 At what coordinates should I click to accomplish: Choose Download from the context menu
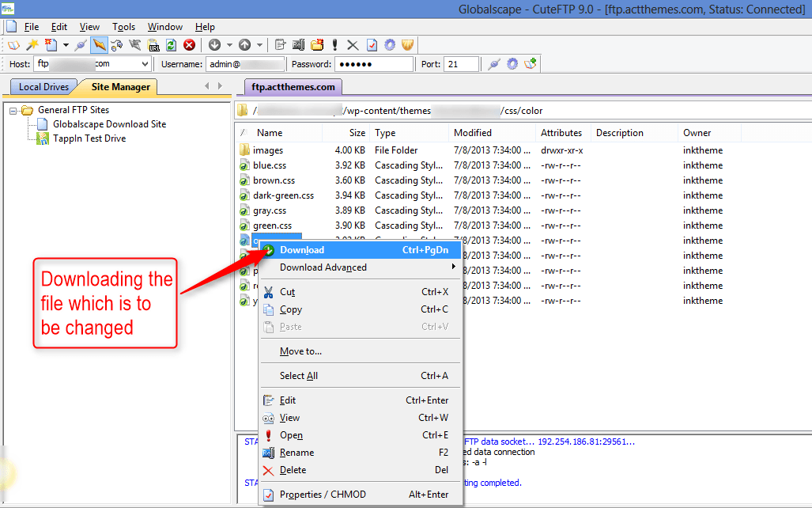(x=361, y=250)
